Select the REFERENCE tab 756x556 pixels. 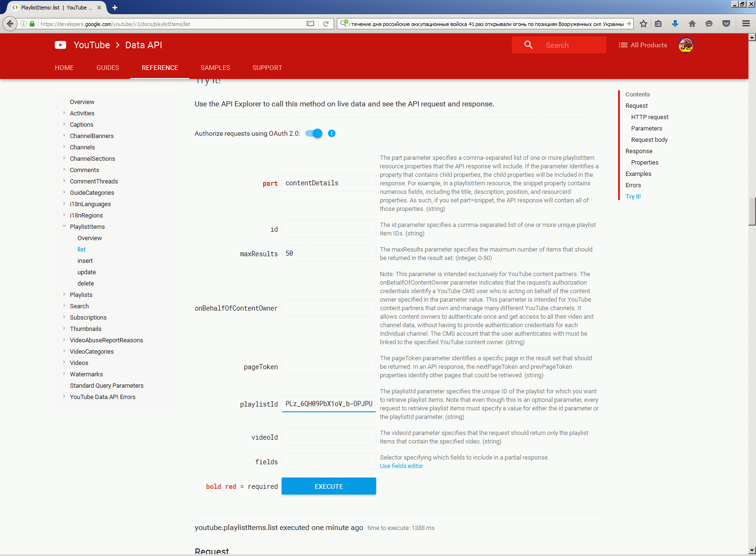coord(160,68)
